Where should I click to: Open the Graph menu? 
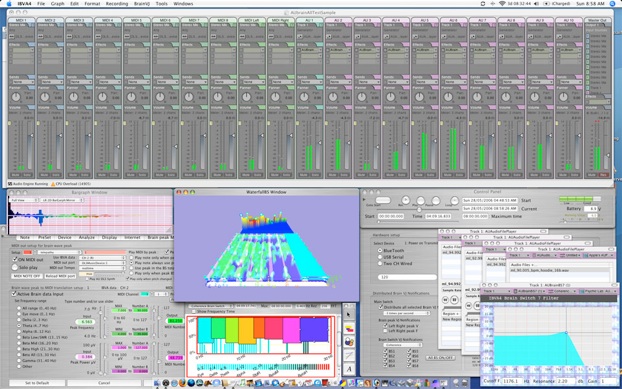[58, 4]
